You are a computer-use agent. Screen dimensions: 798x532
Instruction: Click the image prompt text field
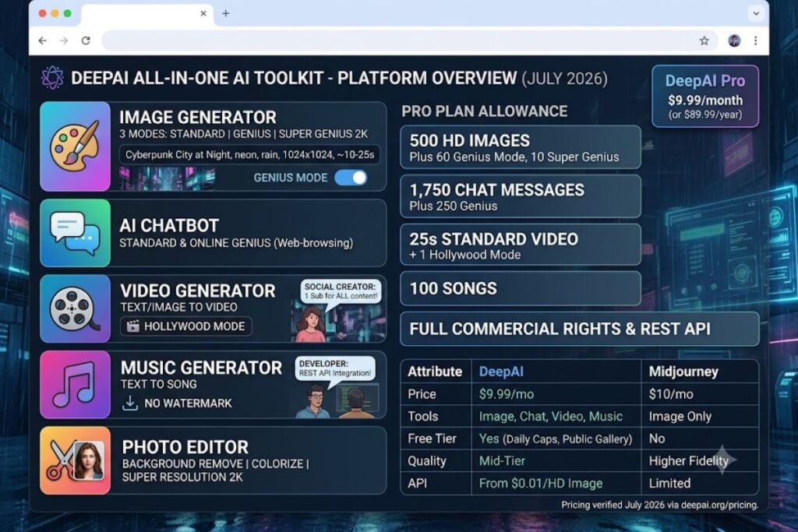[249, 155]
